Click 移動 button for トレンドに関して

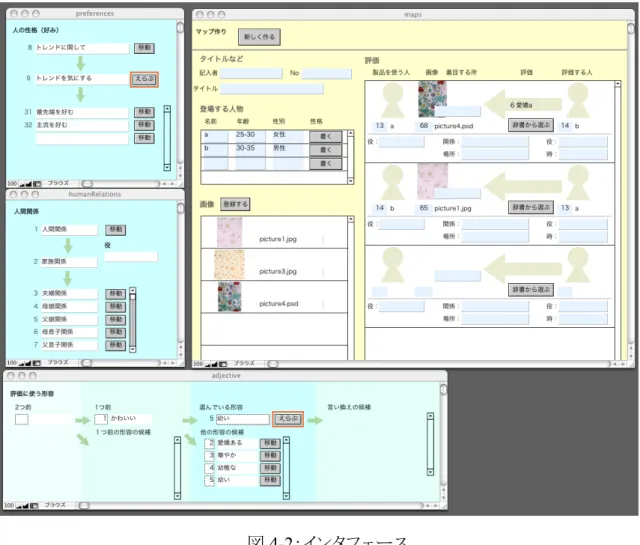click(144, 48)
